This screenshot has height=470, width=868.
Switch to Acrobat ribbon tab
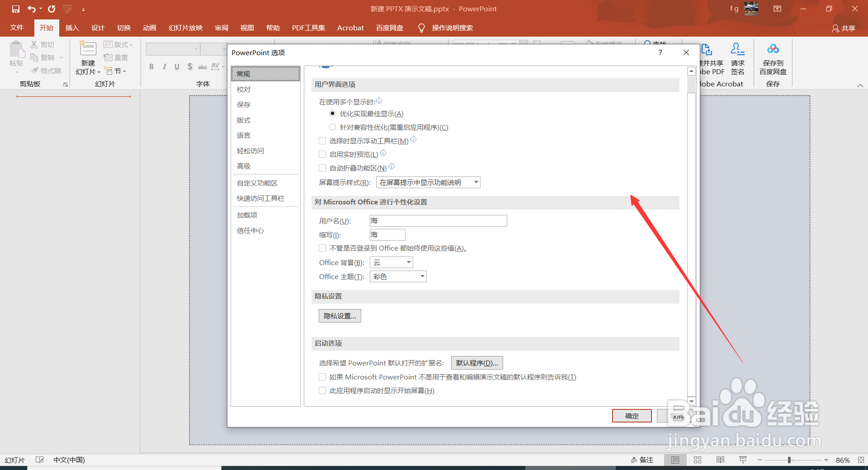coord(350,28)
